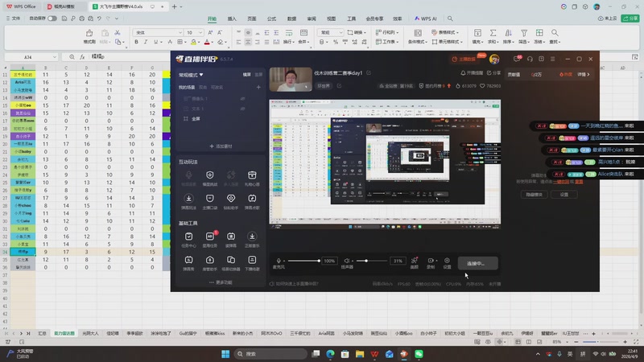This screenshot has width=644, height=362.
Task: Open the font size dropdown in WPS
Action: click(200, 32)
